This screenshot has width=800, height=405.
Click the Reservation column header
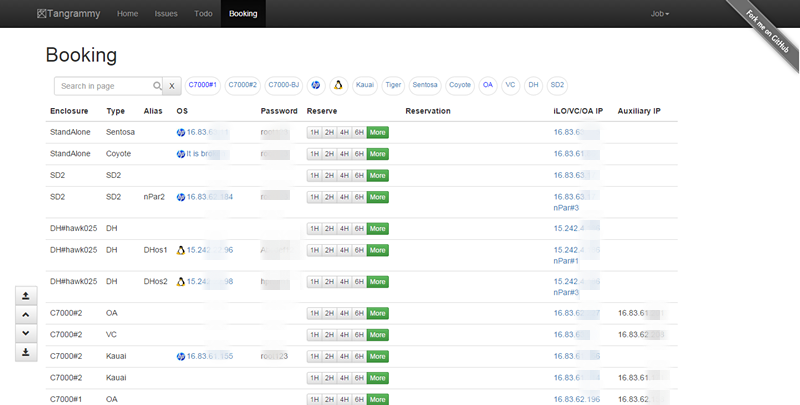point(428,111)
